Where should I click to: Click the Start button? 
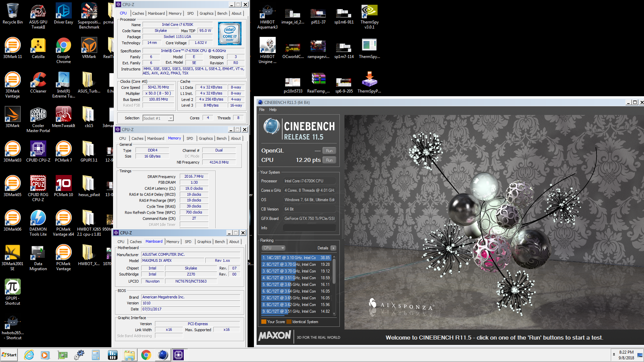click(x=9, y=355)
